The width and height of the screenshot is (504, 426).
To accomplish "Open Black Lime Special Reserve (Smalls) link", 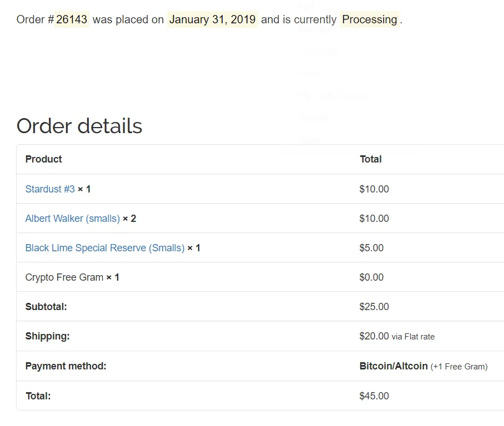I will (x=105, y=248).
